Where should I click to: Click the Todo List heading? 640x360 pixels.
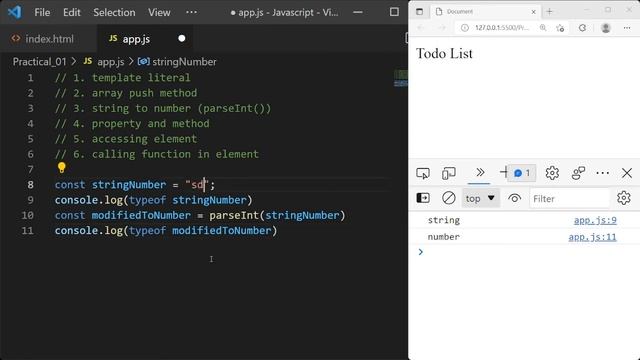click(444, 53)
